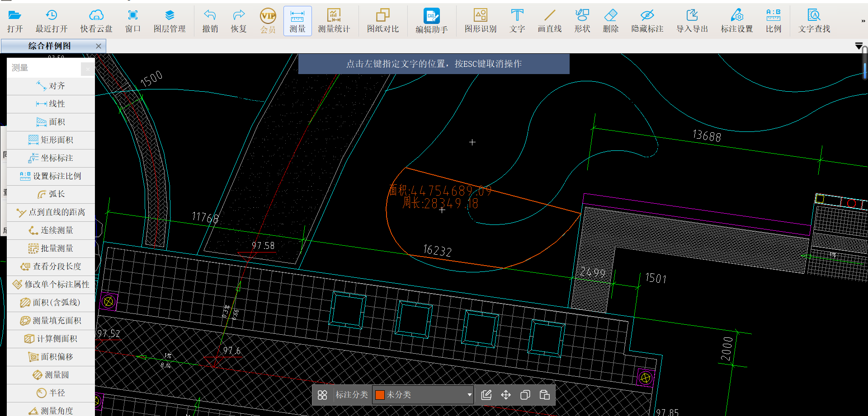Start 图形识别 shape recognition

(x=481, y=21)
